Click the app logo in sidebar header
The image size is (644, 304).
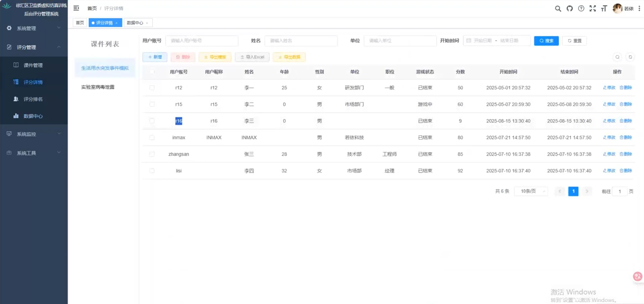7,6
